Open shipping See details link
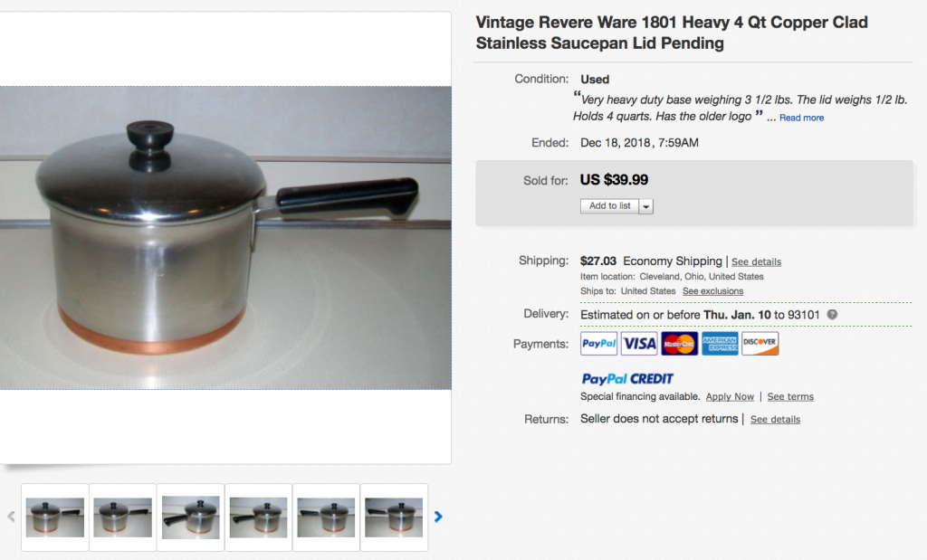The height and width of the screenshot is (560, 927). click(756, 261)
